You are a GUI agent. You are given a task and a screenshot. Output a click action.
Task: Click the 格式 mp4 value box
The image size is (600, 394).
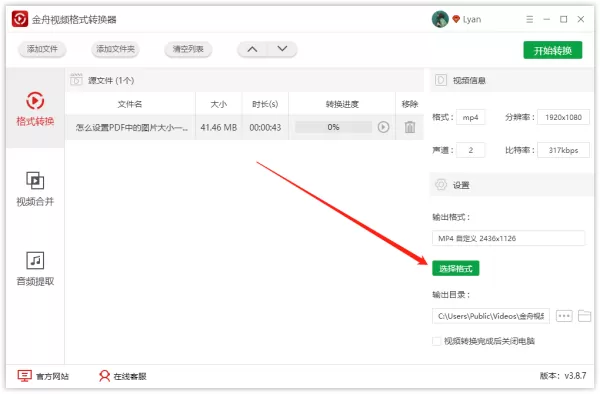click(x=470, y=117)
